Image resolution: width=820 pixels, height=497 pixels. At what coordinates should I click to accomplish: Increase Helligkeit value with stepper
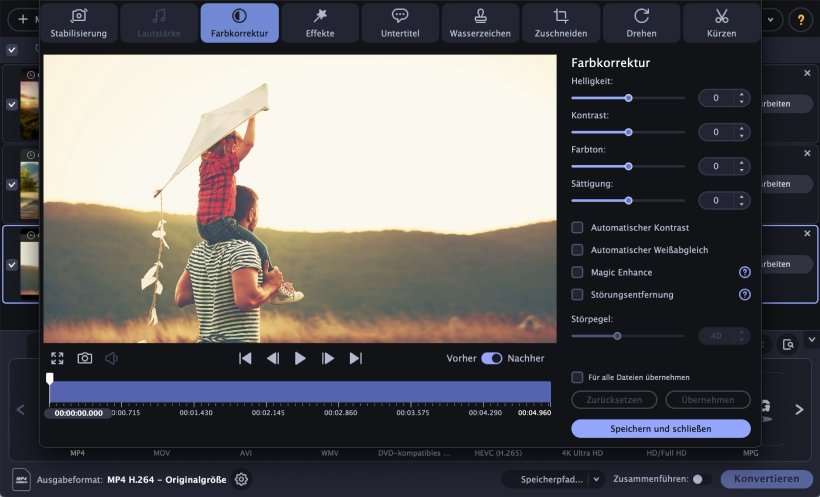[x=741, y=94]
